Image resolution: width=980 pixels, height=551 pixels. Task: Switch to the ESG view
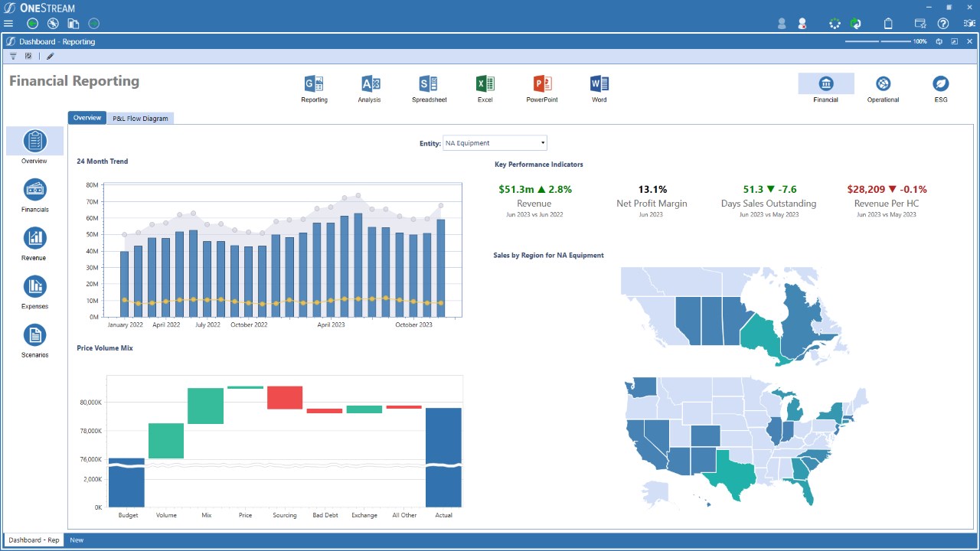[x=941, y=83]
